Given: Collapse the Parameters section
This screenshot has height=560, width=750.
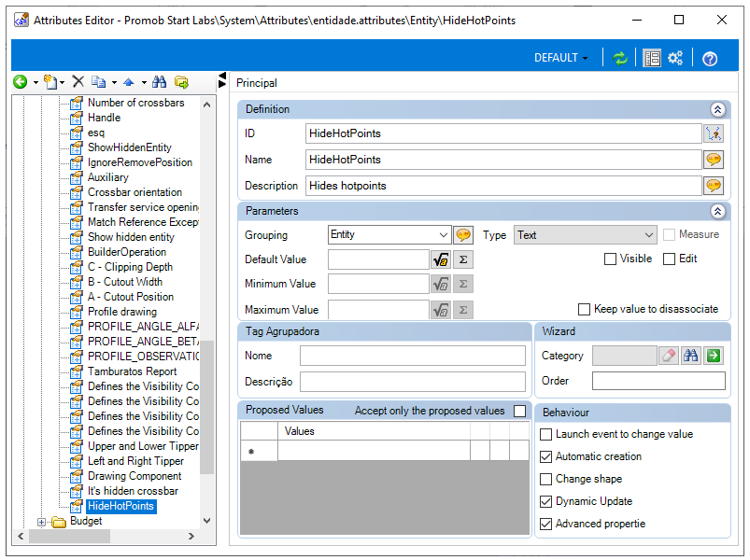Looking at the screenshot, I should tap(717, 212).
